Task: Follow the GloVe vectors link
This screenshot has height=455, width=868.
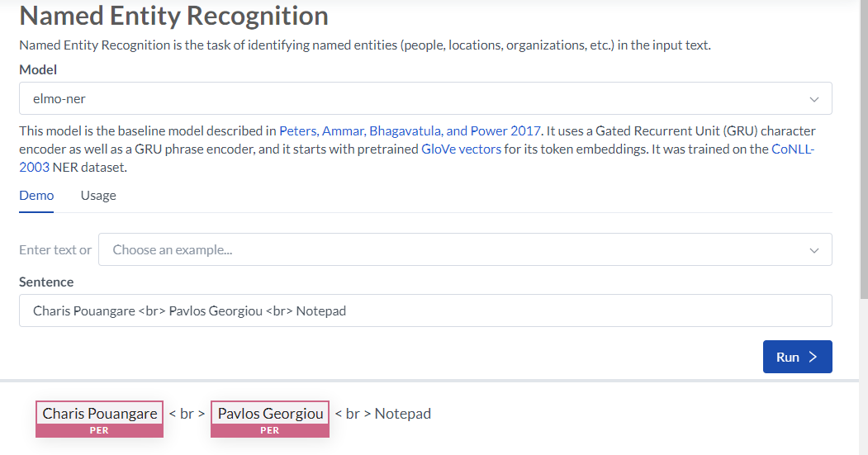Action: [x=461, y=149]
